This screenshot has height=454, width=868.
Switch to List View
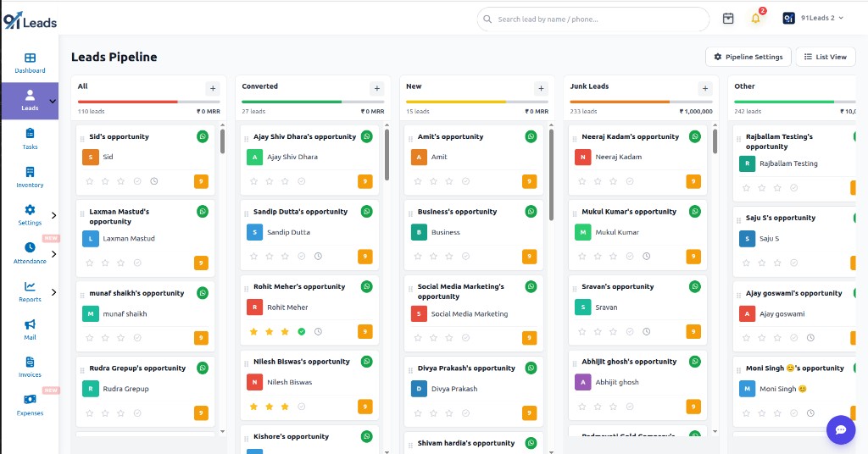pos(826,57)
